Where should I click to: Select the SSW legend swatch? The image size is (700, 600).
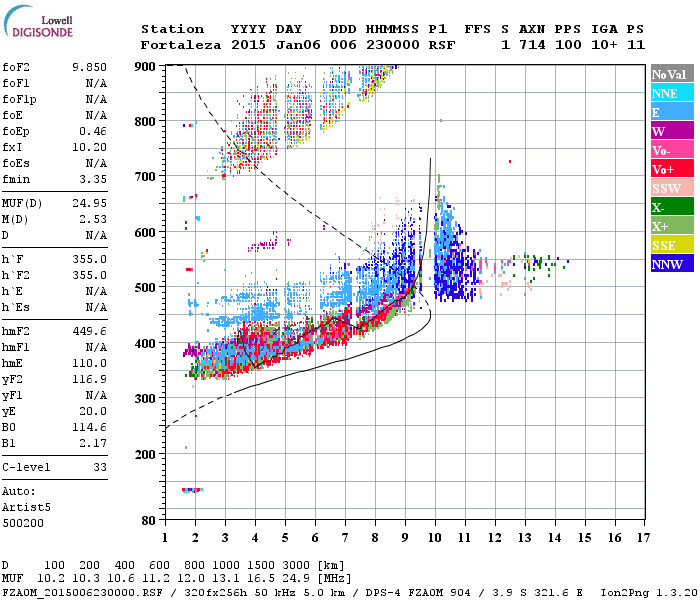[672, 188]
